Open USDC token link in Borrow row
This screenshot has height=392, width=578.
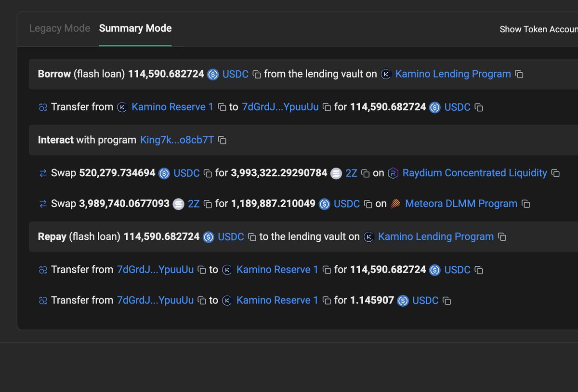(x=236, y=74)
